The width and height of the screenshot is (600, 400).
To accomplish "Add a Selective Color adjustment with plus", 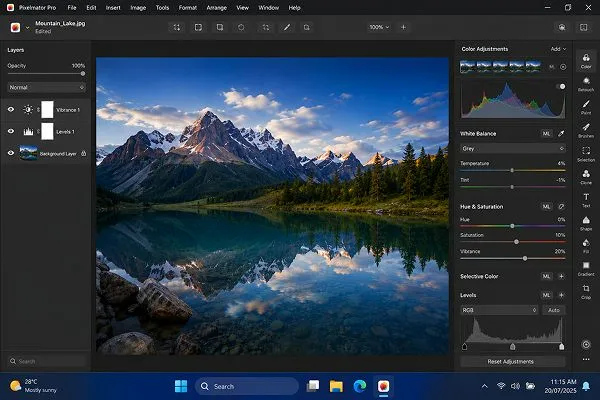I will [561, 276].
